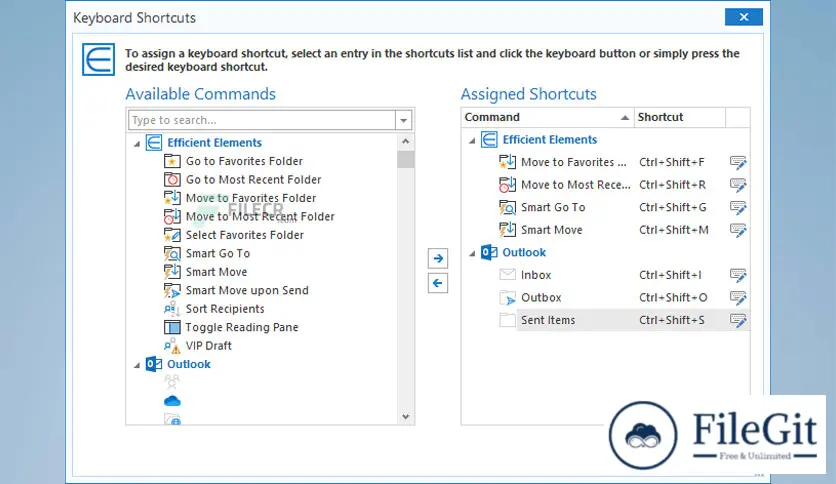Add command using right arrow button
Screen dimensions: 836x484
point(438,259)
